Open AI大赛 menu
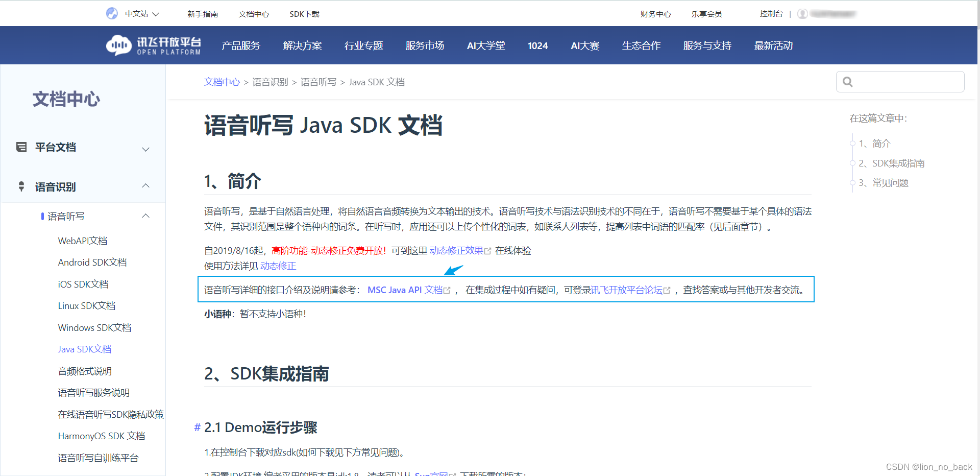Image resolution: width=980 pixels, height=476 pixels. click(585, 45)
